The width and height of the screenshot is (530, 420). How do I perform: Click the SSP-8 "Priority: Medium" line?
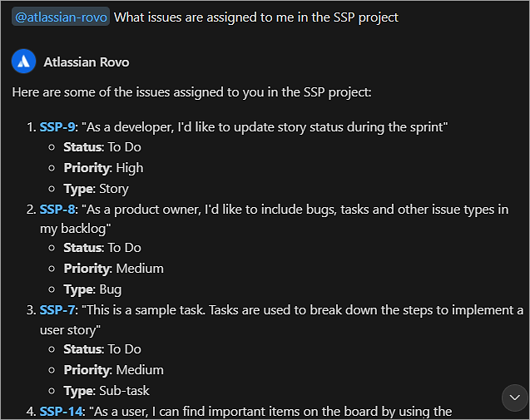point(113,269)
